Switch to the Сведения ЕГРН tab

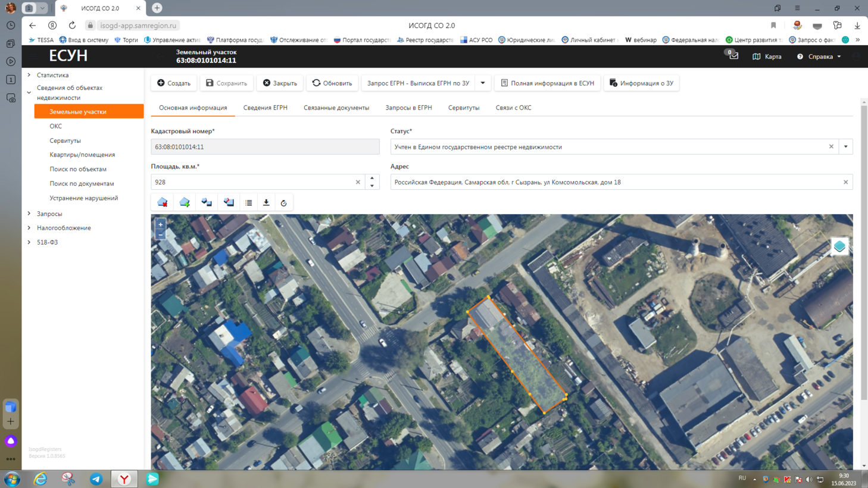[266, 108]
